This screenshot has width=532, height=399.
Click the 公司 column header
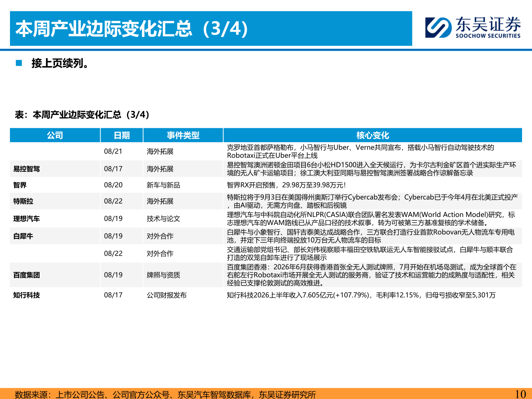(55, 135)
